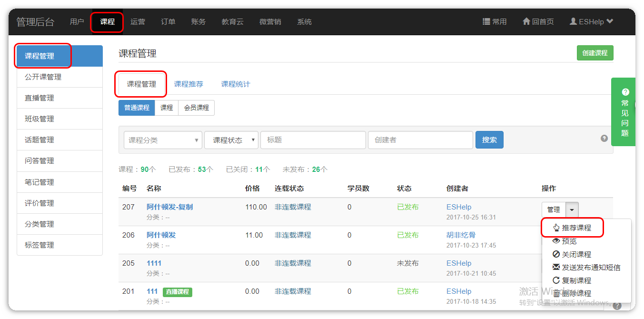The image size is (644, 319).
Task: Toggle the caret next to 管理 button
Action: pos(572,209)
